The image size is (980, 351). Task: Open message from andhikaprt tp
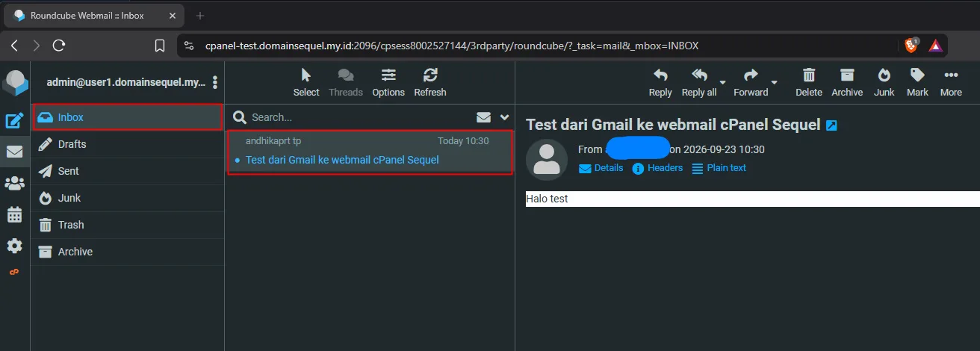click(x=370, y=152)
